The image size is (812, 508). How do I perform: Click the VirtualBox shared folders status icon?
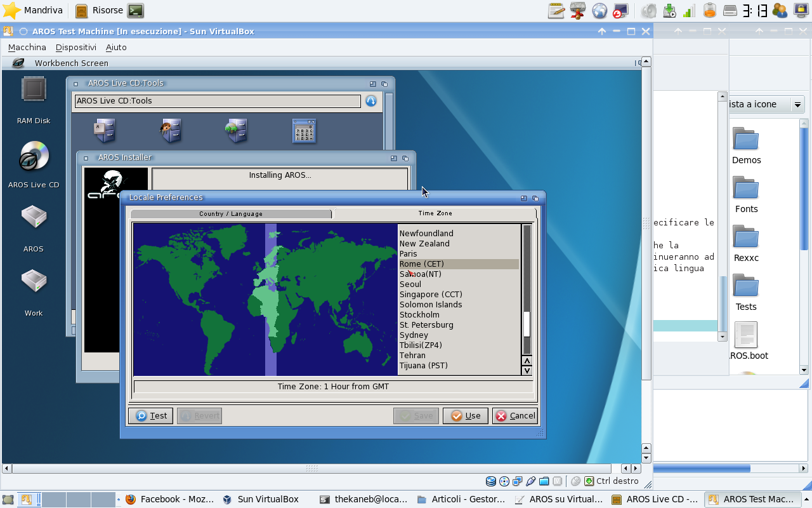pos(544,481)
